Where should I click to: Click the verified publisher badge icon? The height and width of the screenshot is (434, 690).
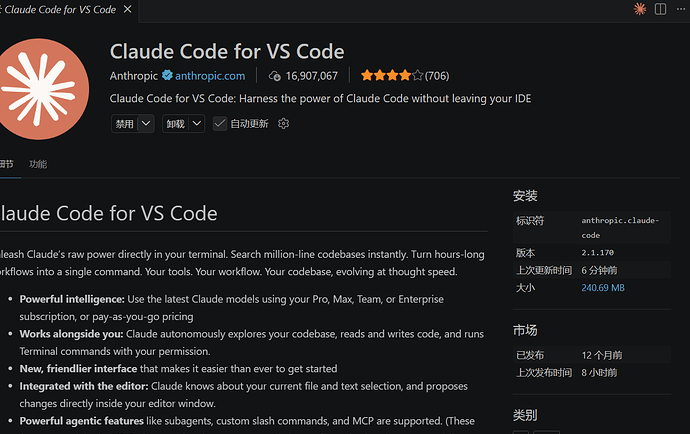pos(167,75)
